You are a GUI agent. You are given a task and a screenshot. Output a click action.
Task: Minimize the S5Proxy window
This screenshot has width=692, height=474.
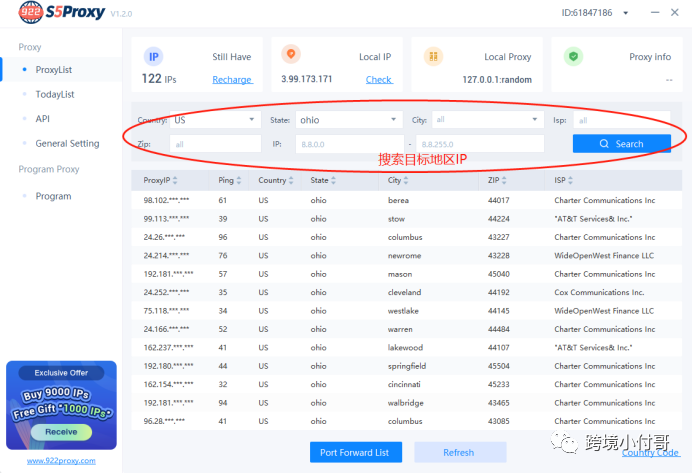(655, 12)
